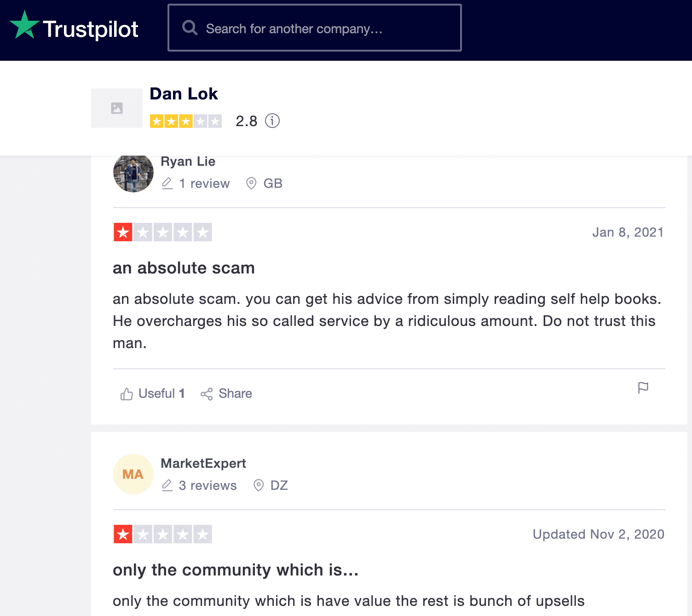Click the thumbs-up icon
The width and height of the screenshot is (692, 616).
[127, 394]
